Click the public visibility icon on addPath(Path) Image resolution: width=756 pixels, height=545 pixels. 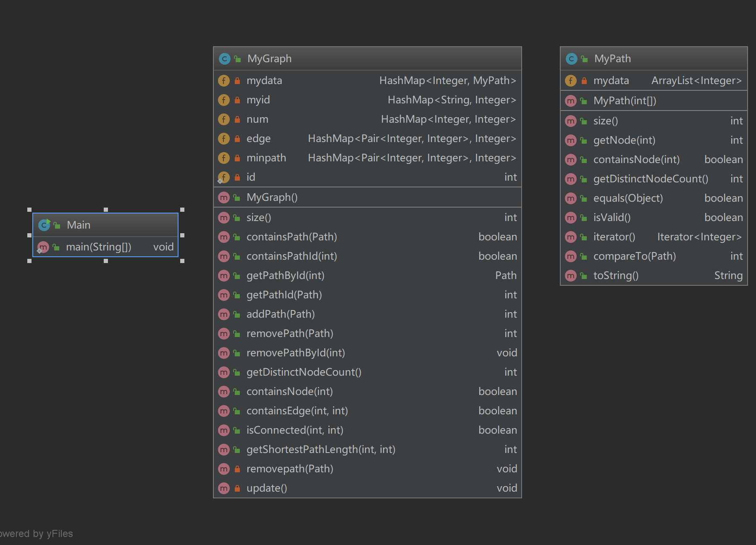pos(237,314)
